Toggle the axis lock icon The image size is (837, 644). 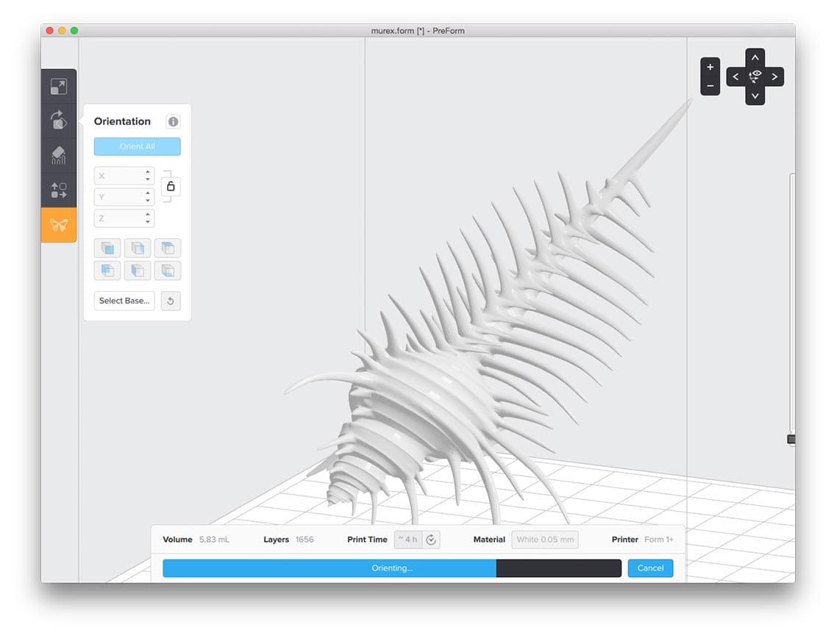click(x=171, y=186)
